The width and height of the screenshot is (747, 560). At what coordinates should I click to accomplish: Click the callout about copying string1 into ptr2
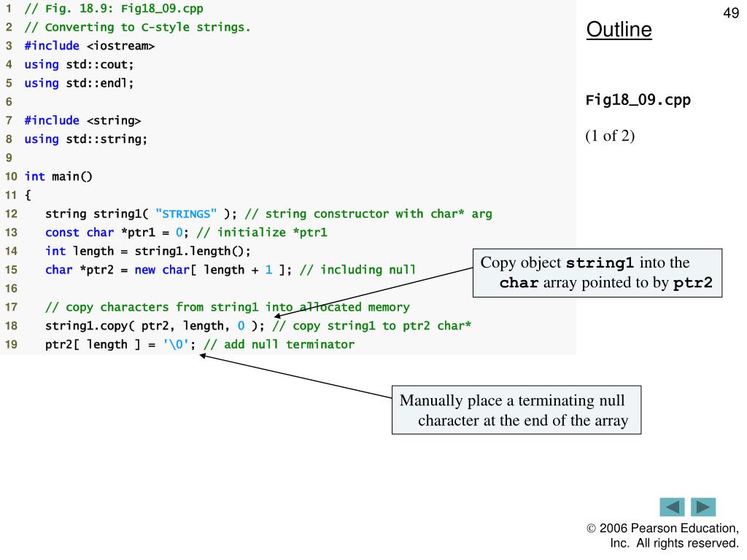(x=597, y=273)
